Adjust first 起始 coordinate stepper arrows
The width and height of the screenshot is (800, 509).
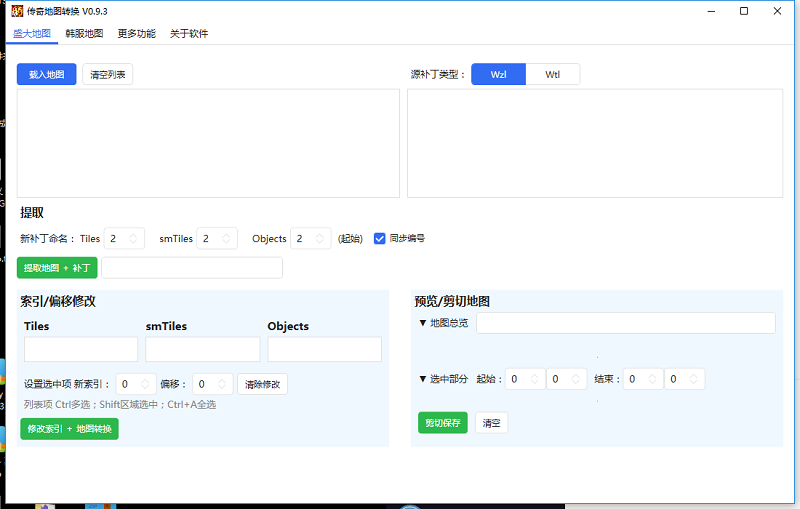coord(535,379)
